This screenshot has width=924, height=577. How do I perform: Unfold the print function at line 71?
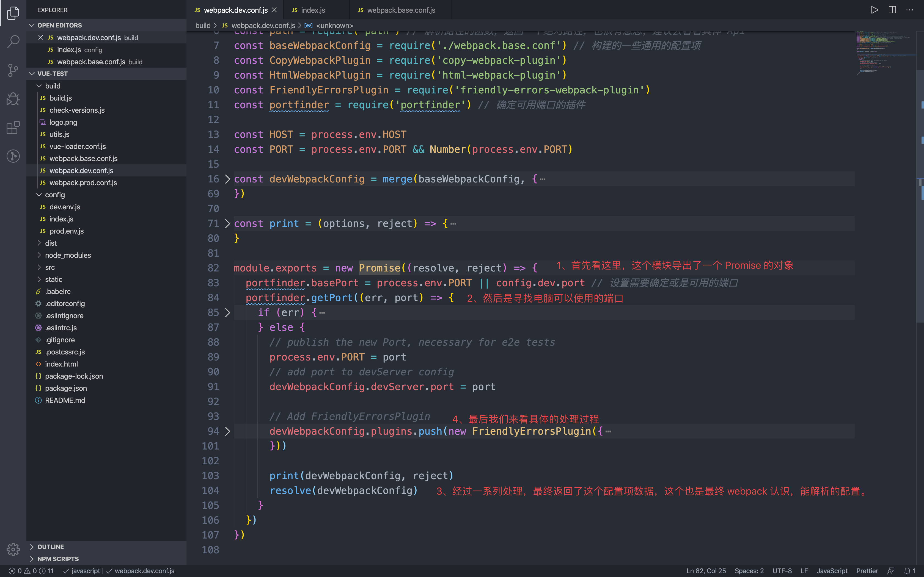tap(228, 224)
